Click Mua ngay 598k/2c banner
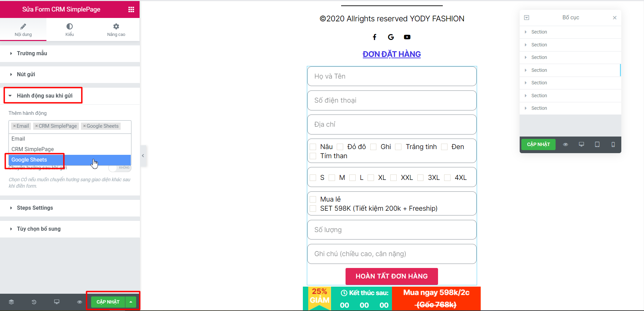 (436, 298)
